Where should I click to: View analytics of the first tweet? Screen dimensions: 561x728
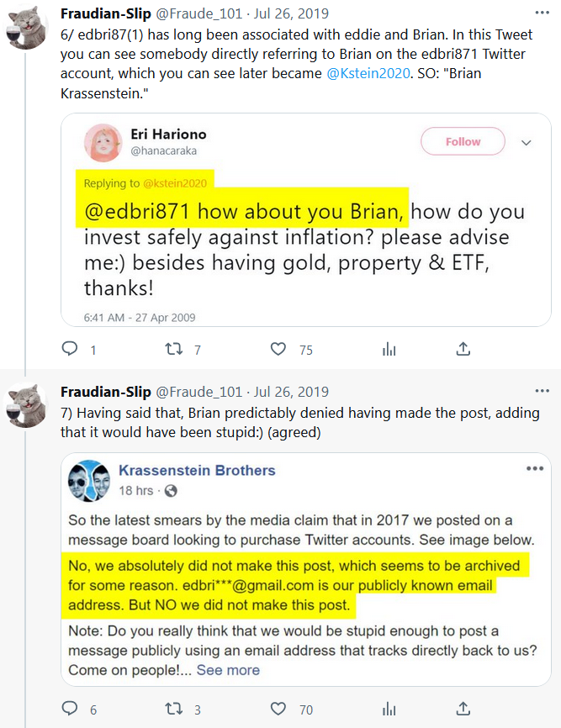389,349
